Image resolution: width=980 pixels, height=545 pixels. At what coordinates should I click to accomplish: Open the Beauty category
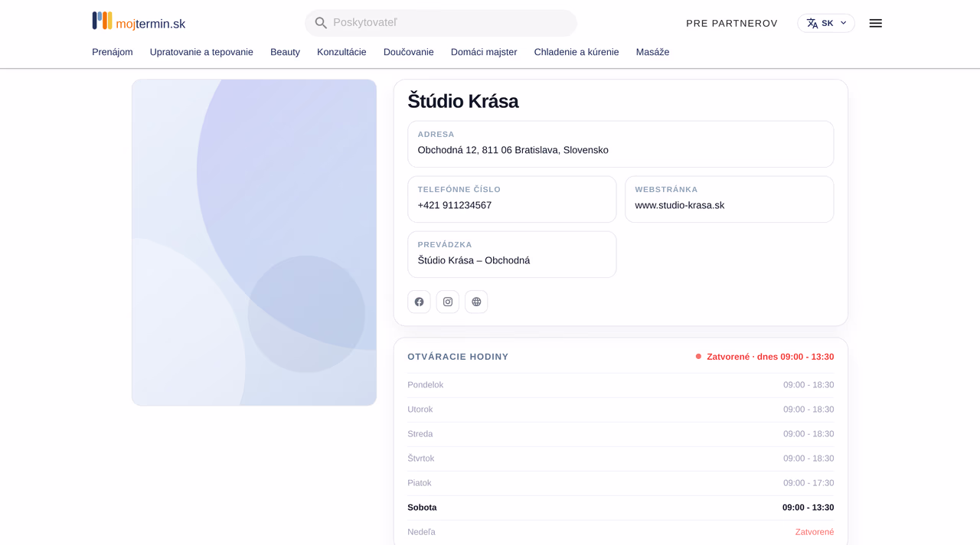click(x=285, y=52)
